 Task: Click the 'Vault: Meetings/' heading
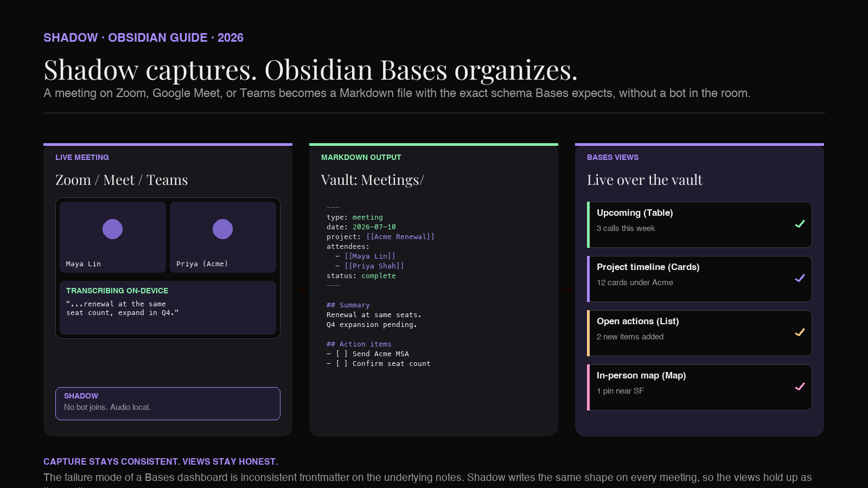pos(373,180)
